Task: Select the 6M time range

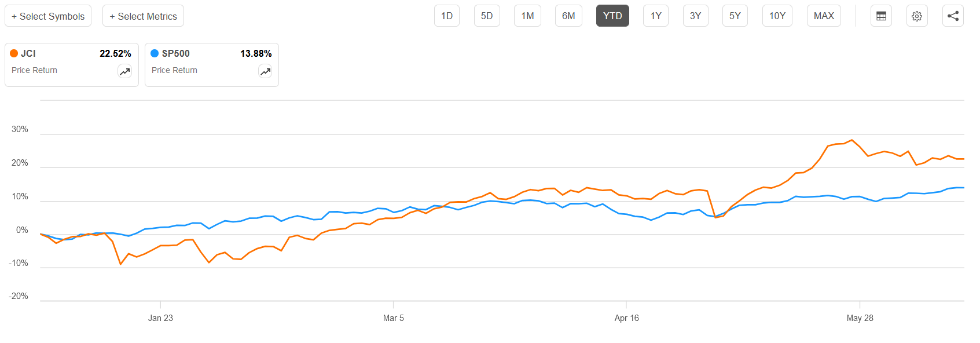Action: [x=568, y=16]
